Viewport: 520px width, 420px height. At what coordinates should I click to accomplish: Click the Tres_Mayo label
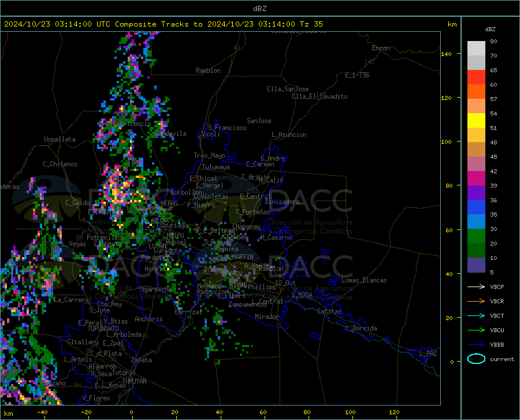coord(209,155)
